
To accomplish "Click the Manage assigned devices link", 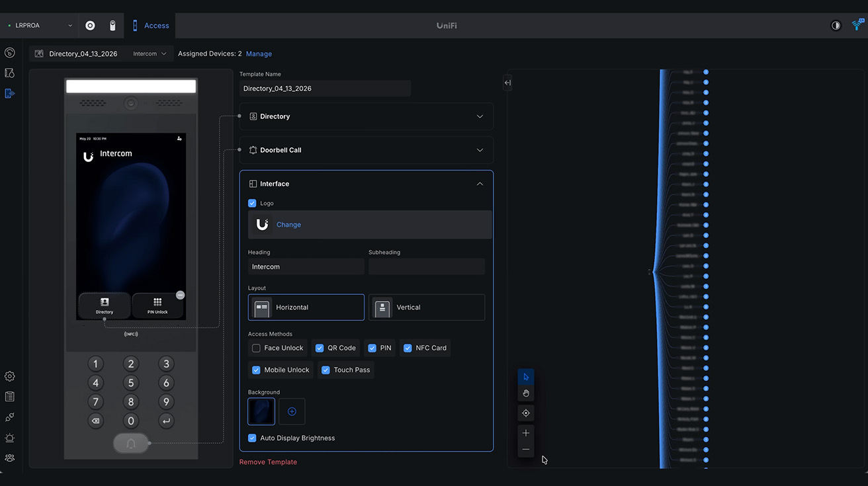I will pos(259,54).
